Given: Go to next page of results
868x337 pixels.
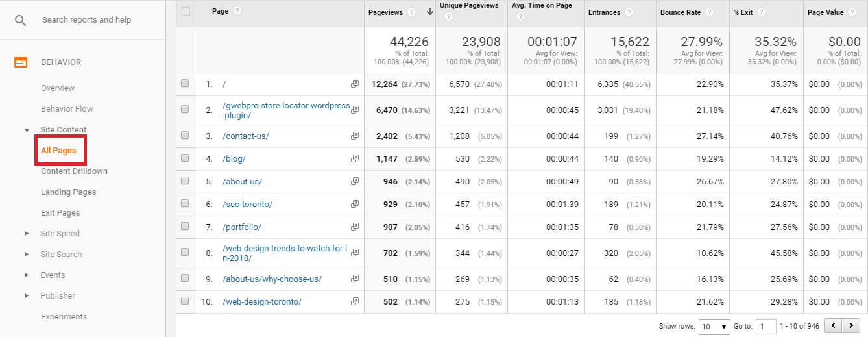Looking at the screenshot, I should [851, 326].
